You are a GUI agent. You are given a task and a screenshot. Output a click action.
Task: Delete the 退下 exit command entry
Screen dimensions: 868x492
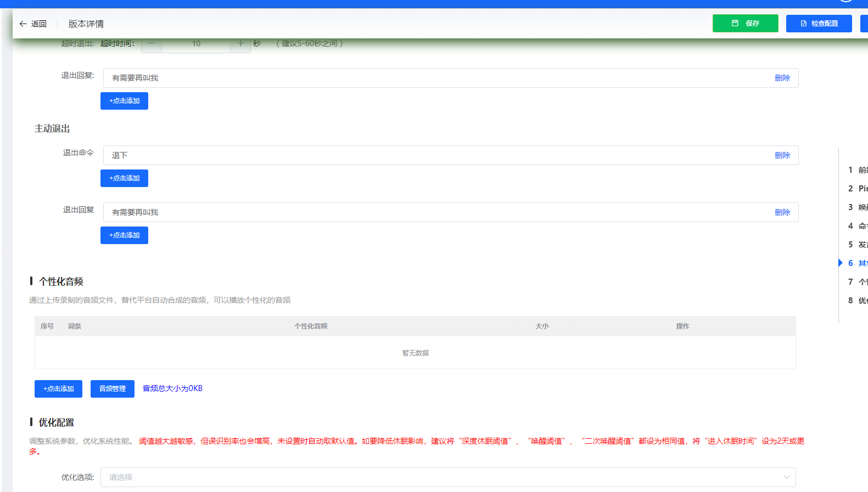(782, 155)
